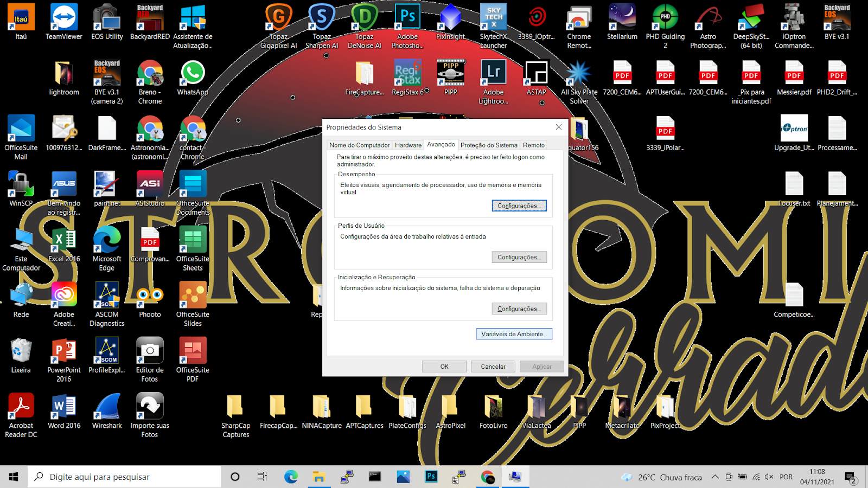Open WhatsApp desktop shortcut
Image resolution: width=868 pixels, height=488 pixels.
coord(193,78)
